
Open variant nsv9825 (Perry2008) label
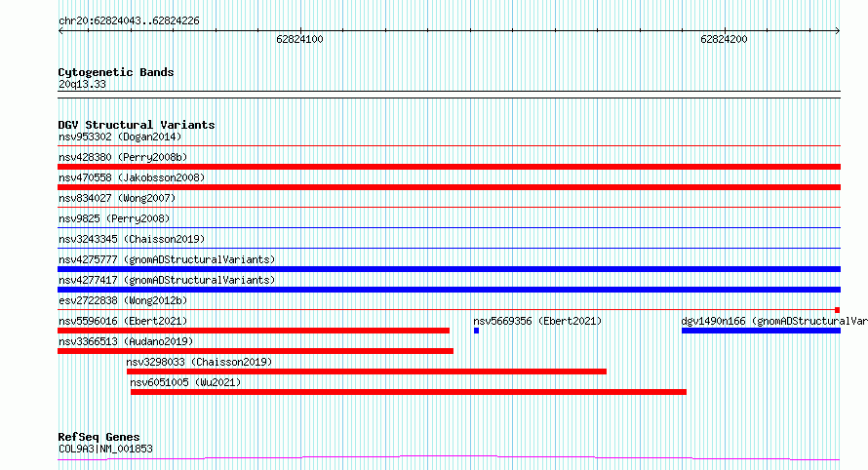114,218
